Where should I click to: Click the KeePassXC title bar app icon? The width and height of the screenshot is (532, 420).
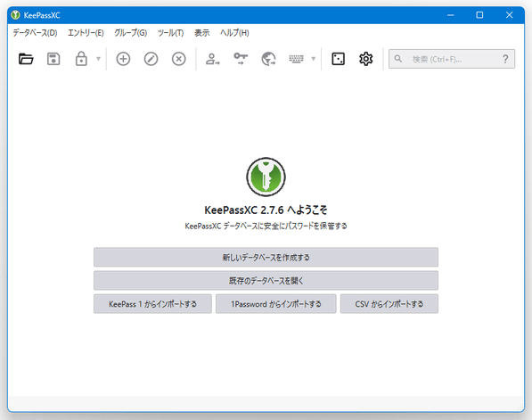[x=15, y=15]
